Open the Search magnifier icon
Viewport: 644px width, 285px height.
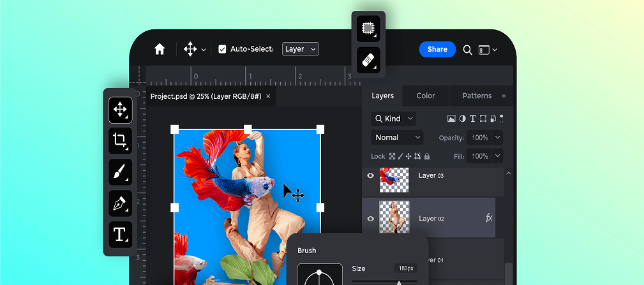pyautogui.click(x=468, y=50)
